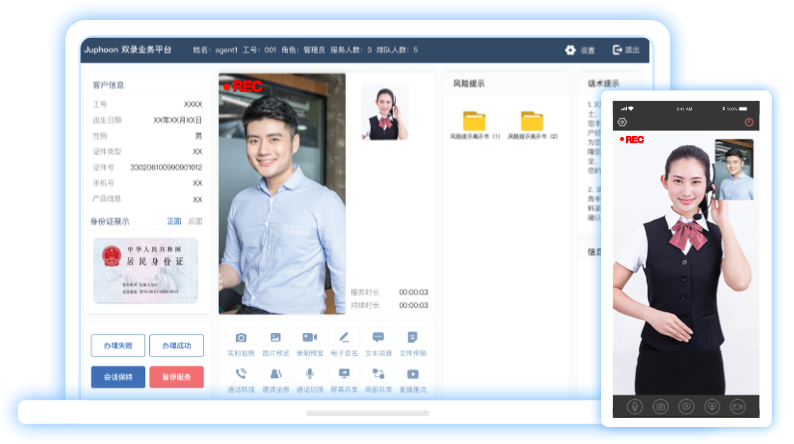Click the 直播推流 live stream icon
This screenshot has height=444, width=794.
[412, 374]
